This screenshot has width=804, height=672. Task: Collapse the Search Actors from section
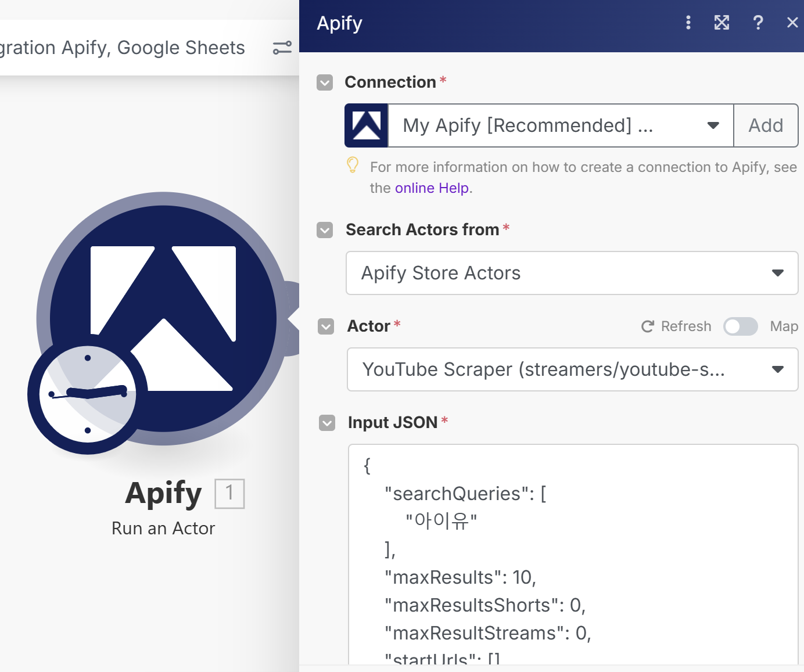[x=325, y=230]
